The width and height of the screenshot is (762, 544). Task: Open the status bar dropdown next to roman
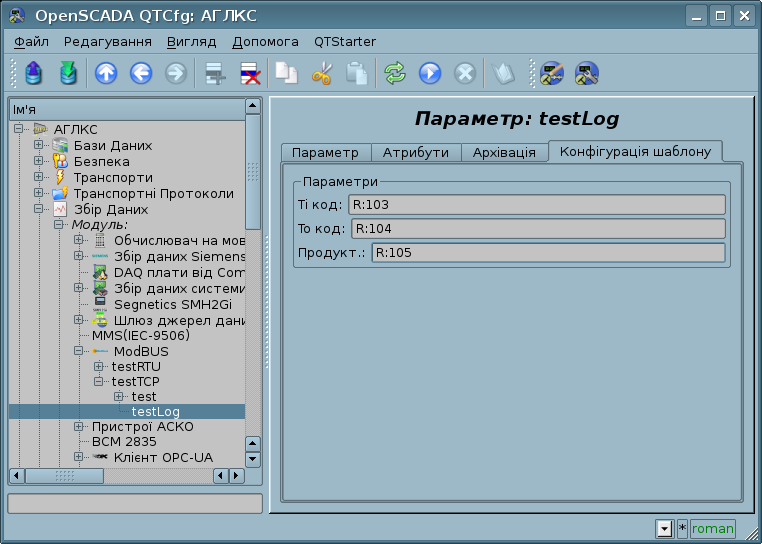(664, 529)
